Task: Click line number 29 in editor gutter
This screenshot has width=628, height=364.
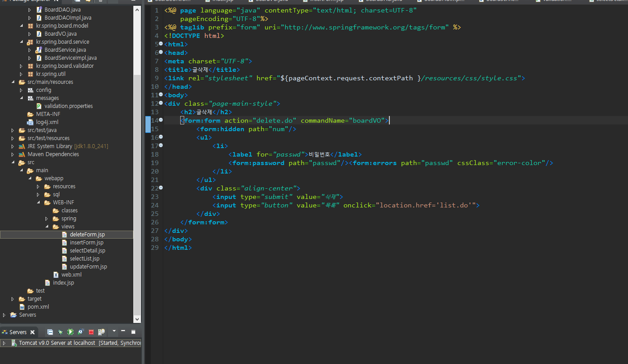Action: (155, 248)
